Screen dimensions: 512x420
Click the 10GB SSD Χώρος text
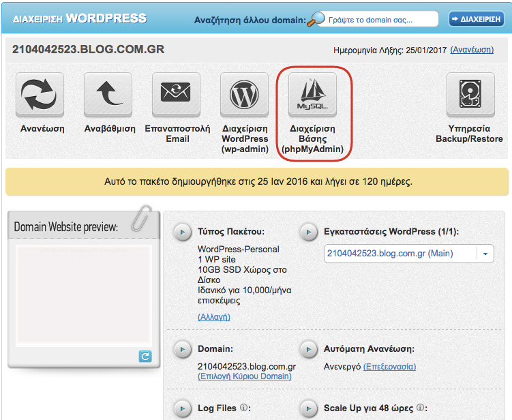pyautogui.click(x=242, y=270)
